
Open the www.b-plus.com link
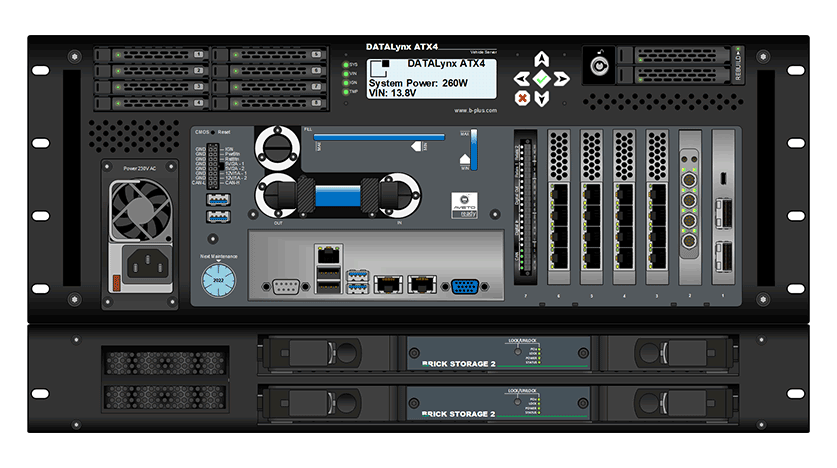(475, 110)
